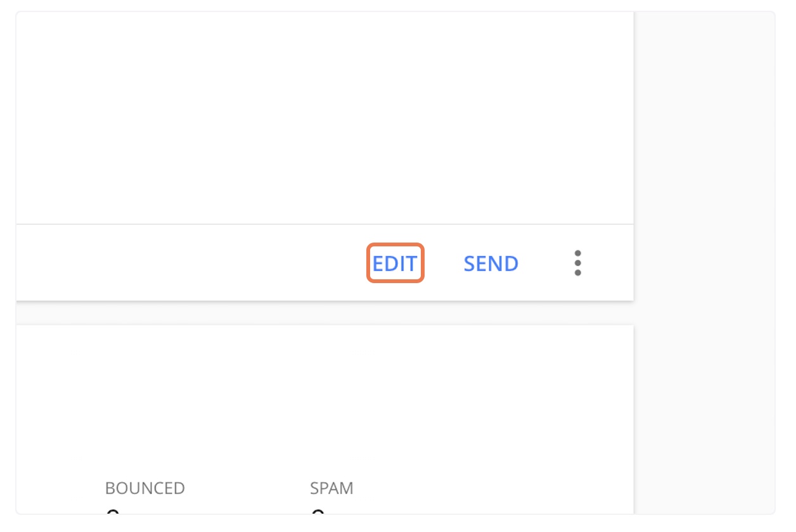This screenshot has width=796, height=532.
Task: Click the blank area of the statistics card
Action: click(x=324, y=399)
